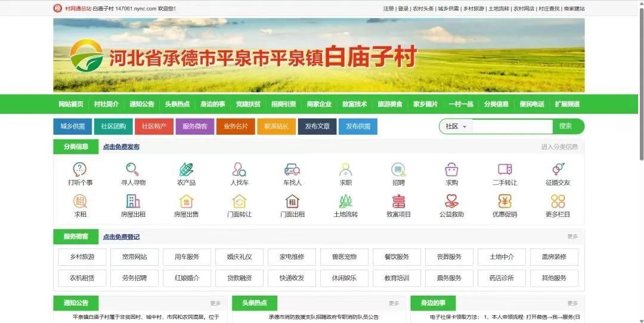Click the 打听个事 question mark icon
644x323 pixels.
pos(80,169)
